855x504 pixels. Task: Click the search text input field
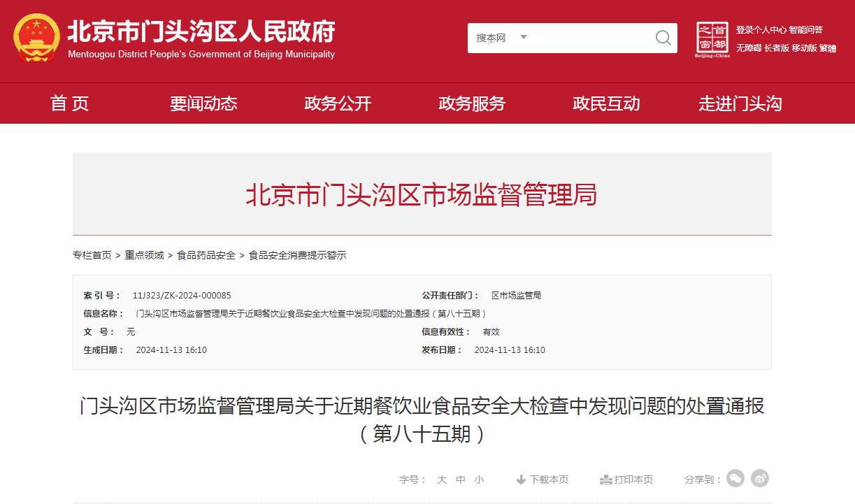(591, 38)
